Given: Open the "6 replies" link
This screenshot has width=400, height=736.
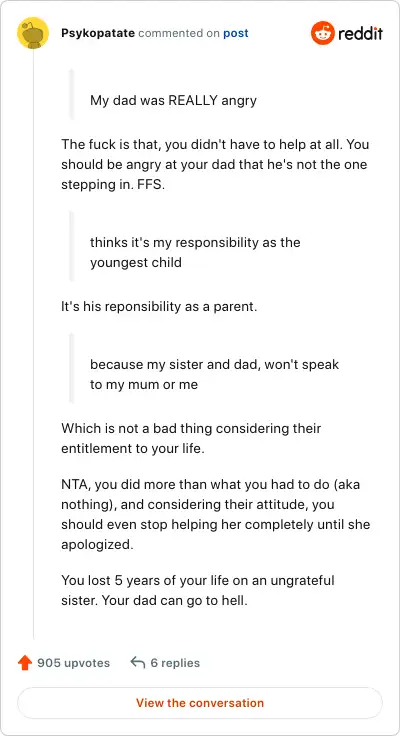Looking at the screenshot, I should coord(175,663).
